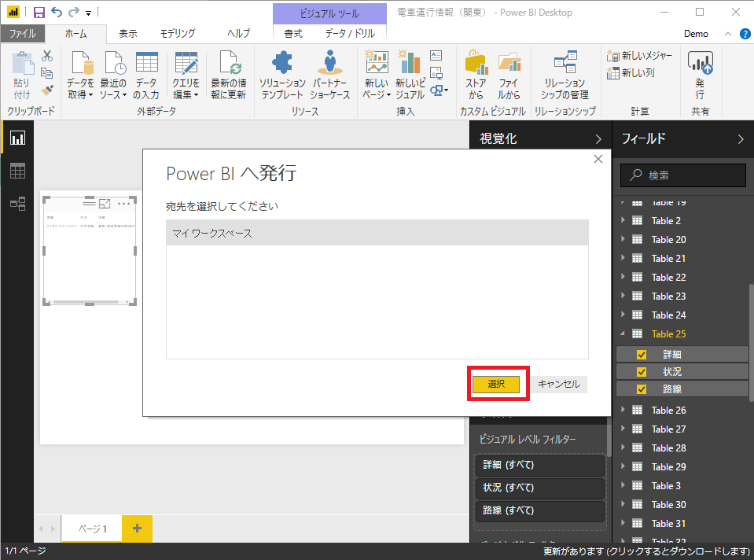Close the Power BI へ発行 dialog

coord(598,159)
